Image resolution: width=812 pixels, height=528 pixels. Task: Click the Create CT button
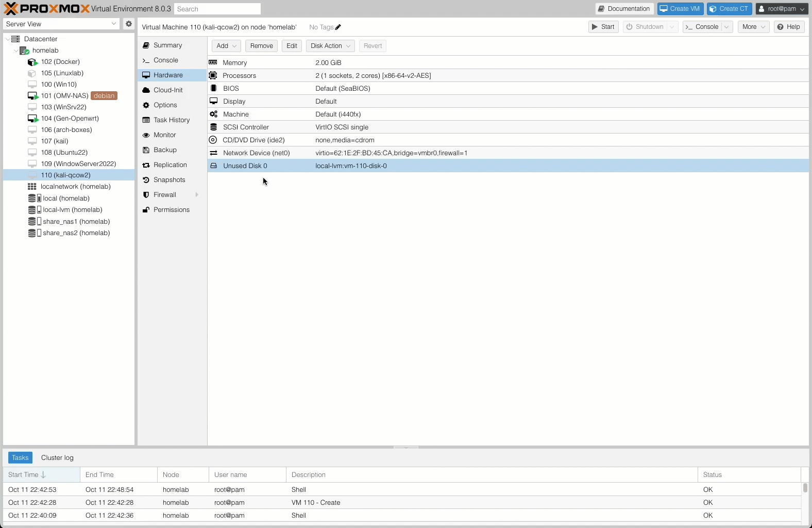730,9
